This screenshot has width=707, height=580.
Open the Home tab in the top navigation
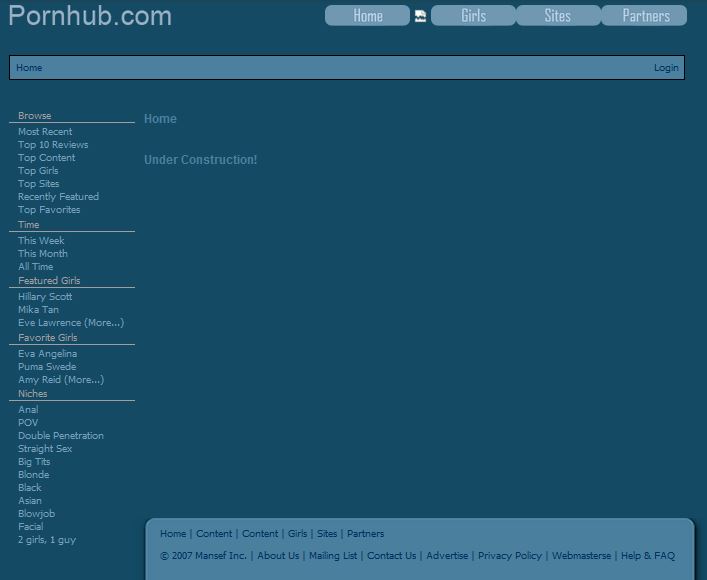(367, 15)
